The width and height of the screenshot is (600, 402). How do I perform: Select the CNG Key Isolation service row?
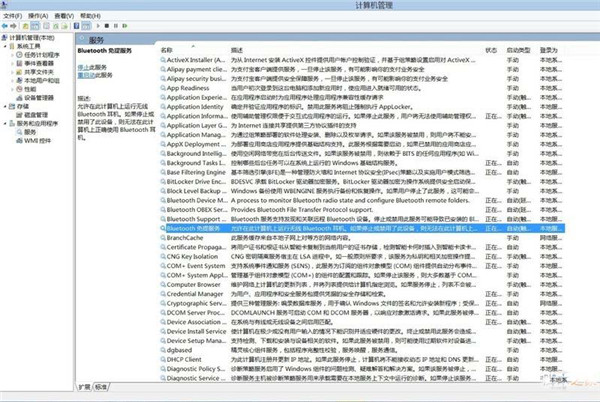[362, 257]
